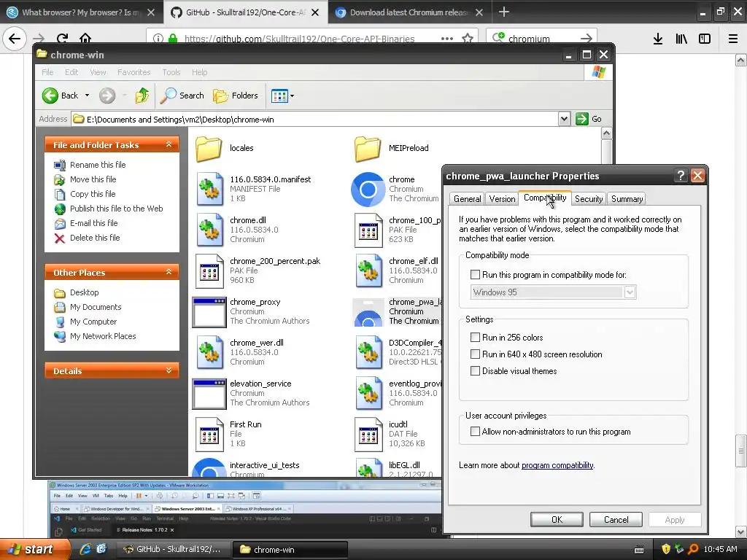Click chrome-win taskbar button
Screen dimensions: 747x560
pyautogui.click(x=290, y=550)
